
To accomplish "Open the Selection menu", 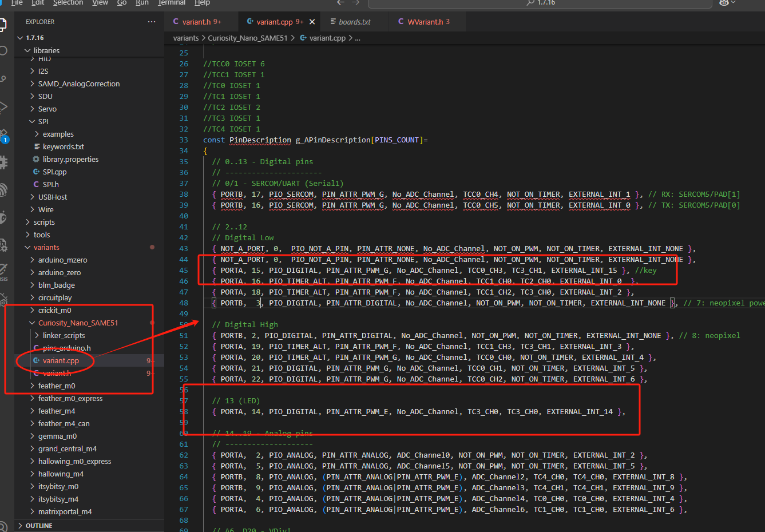I will pyautogui.click(x=68, y=3).
